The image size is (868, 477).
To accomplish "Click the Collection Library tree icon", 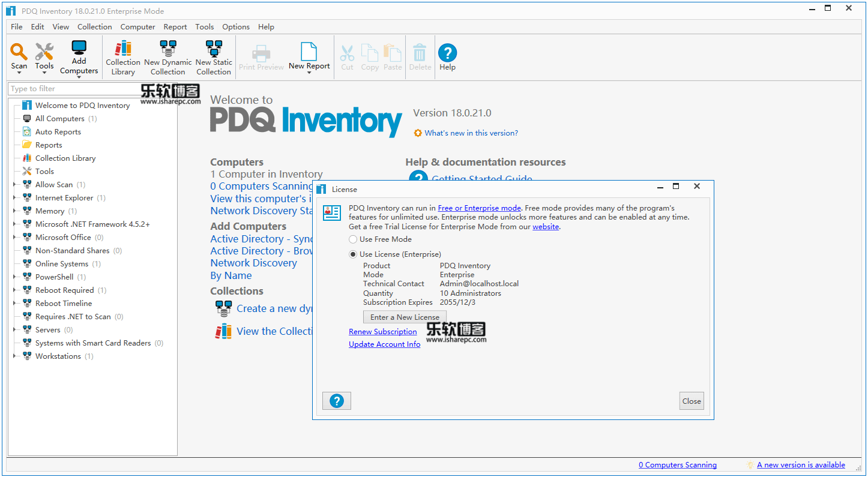I will point(27,158).
